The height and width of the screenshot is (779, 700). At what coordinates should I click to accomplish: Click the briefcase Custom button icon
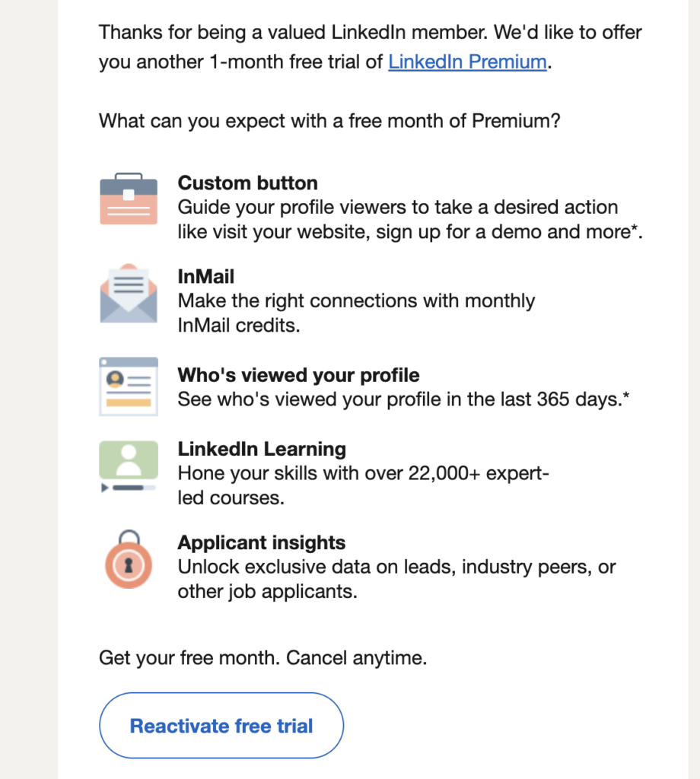click(x=128, y=199)
